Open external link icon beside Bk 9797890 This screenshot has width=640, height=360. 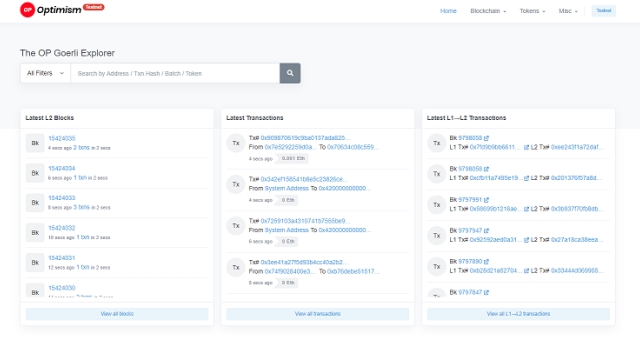pos(486,262)
